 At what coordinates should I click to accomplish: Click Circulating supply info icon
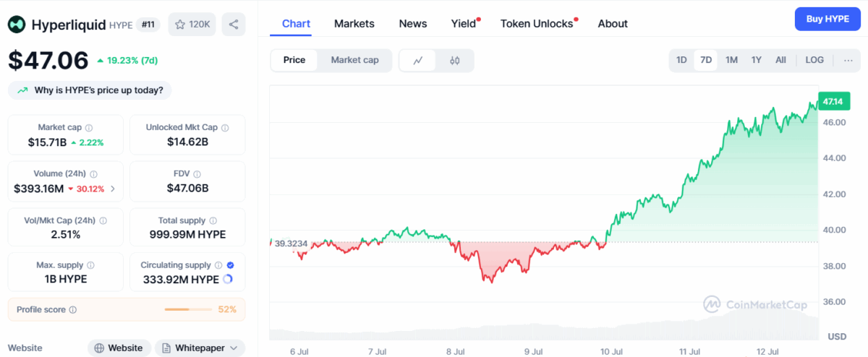tap(218, 265)
